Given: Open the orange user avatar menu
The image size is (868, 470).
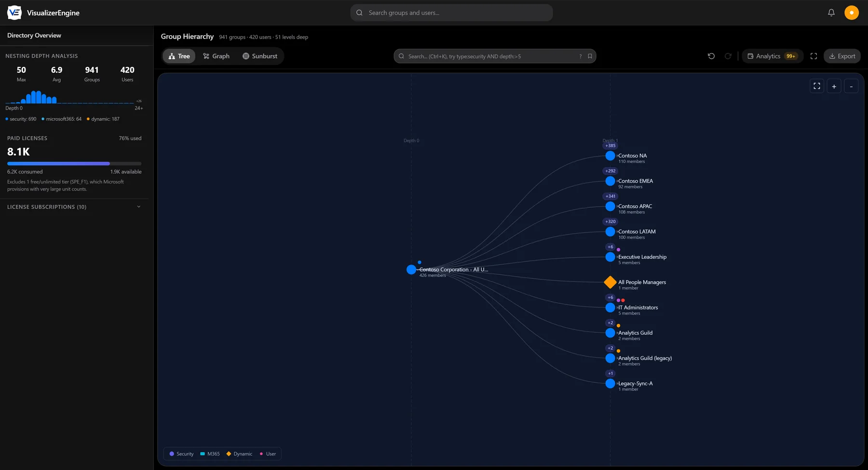Looking at the screenshot, I should [x=852, y=13].
